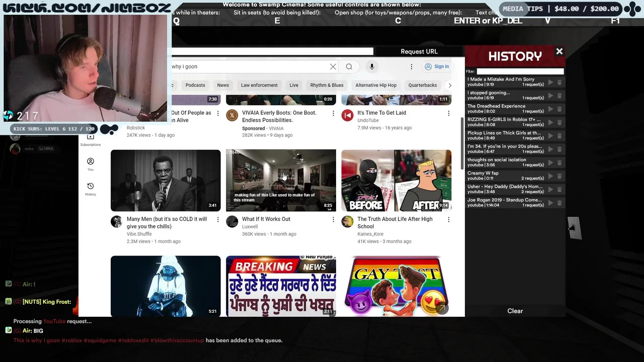
Task: Open options for 'The Truth About Life After High School'
Action: (x=448, y=220)
